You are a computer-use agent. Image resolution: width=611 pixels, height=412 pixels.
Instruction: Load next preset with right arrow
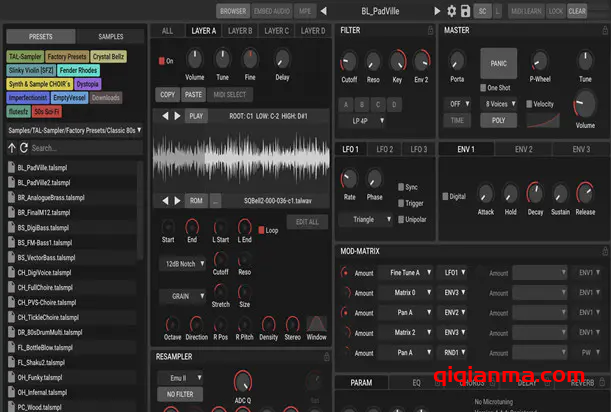tap(436, 11)
